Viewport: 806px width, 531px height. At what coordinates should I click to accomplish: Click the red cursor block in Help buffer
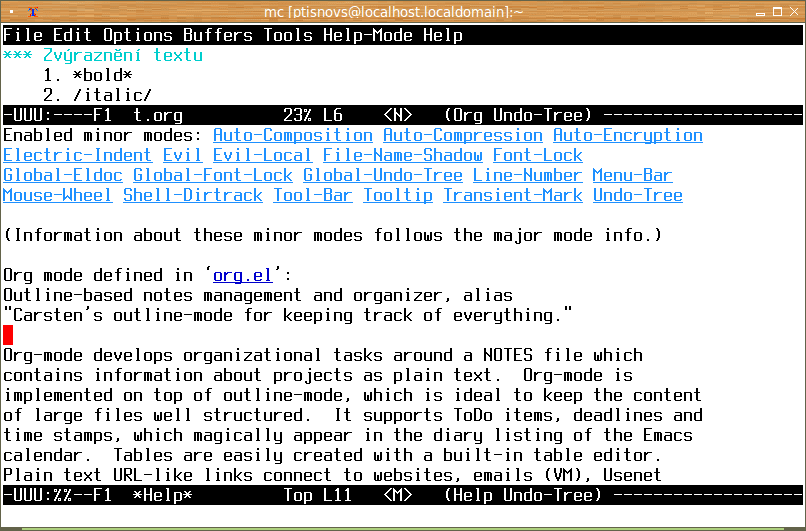tap(8, 335)
